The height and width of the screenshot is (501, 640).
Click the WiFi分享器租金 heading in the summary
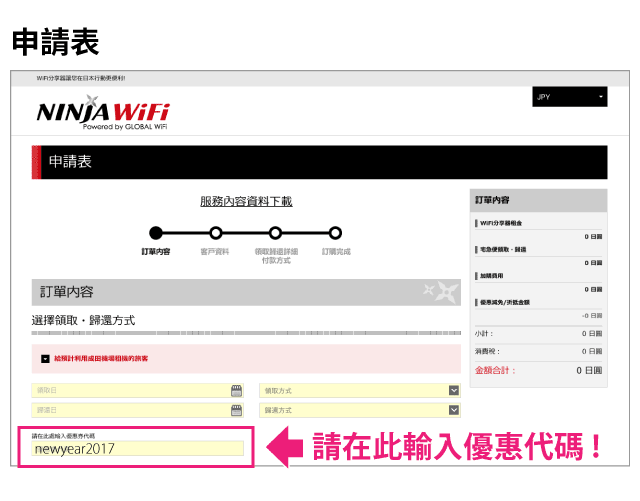[501, 223]
